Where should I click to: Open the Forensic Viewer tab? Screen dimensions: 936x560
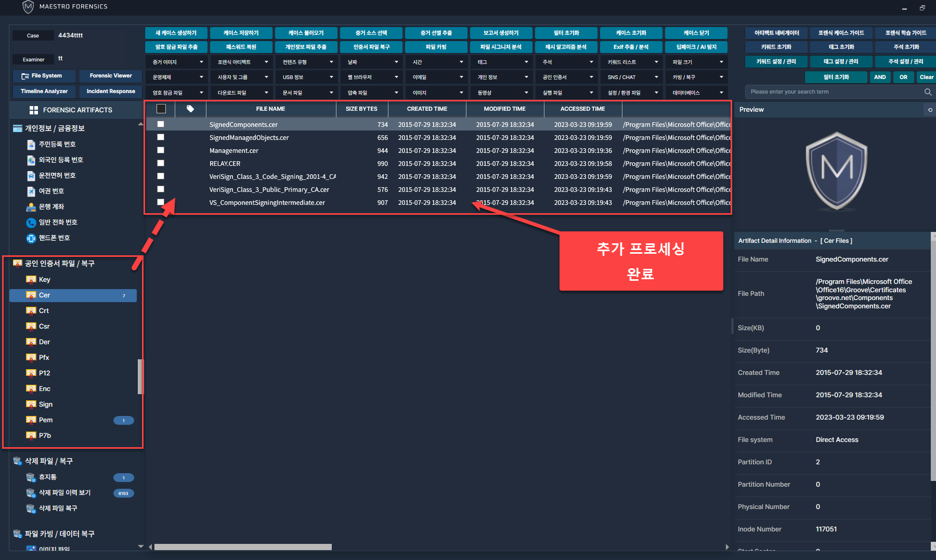coord(111,76)
